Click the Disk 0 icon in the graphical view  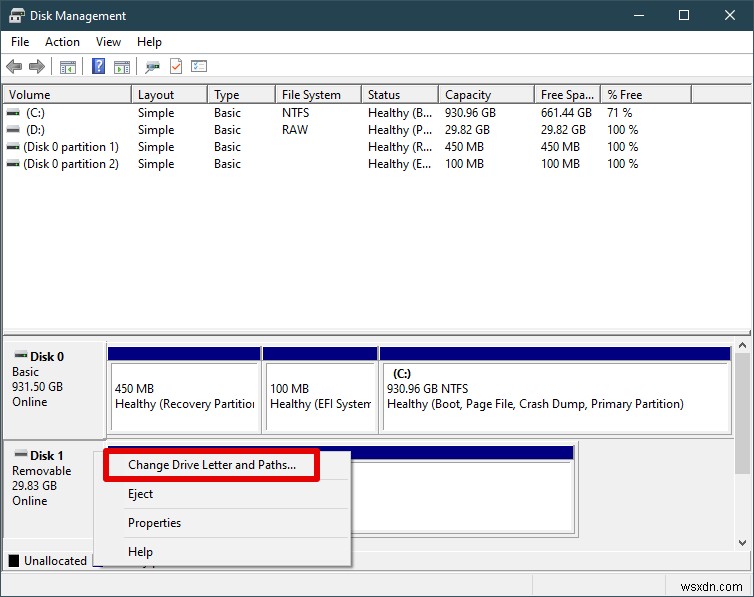coord(21,356)
